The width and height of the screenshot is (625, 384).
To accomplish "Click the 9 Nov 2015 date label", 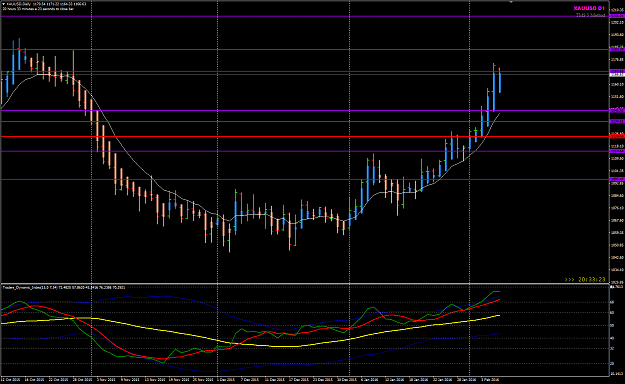I will click(x=129, y=380).
